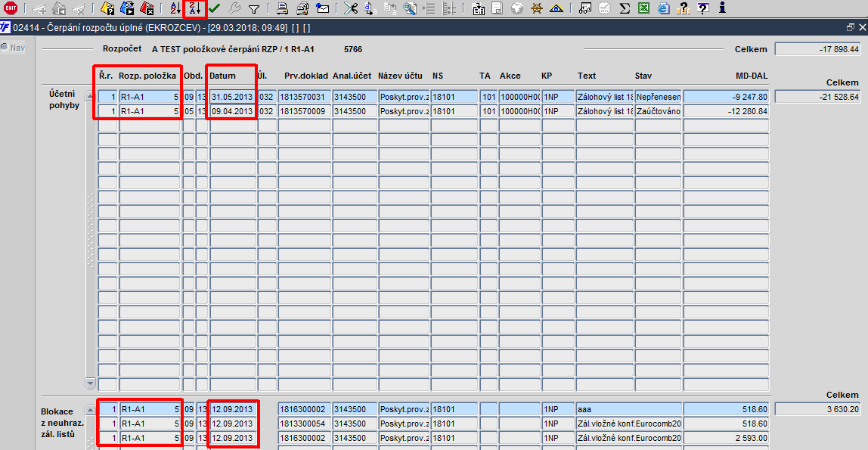
Task: Select the scissors cut icon
Action: [350, 8]
